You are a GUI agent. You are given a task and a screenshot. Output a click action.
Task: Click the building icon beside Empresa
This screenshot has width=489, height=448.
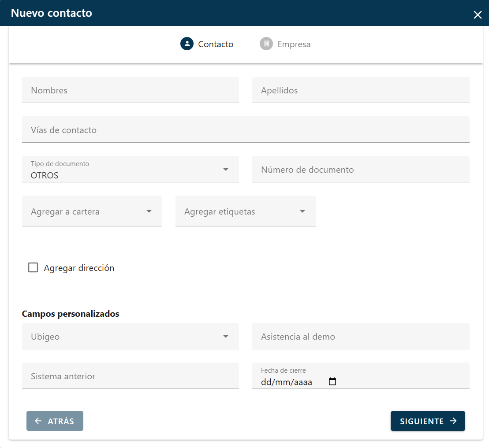tap(266, 44)
